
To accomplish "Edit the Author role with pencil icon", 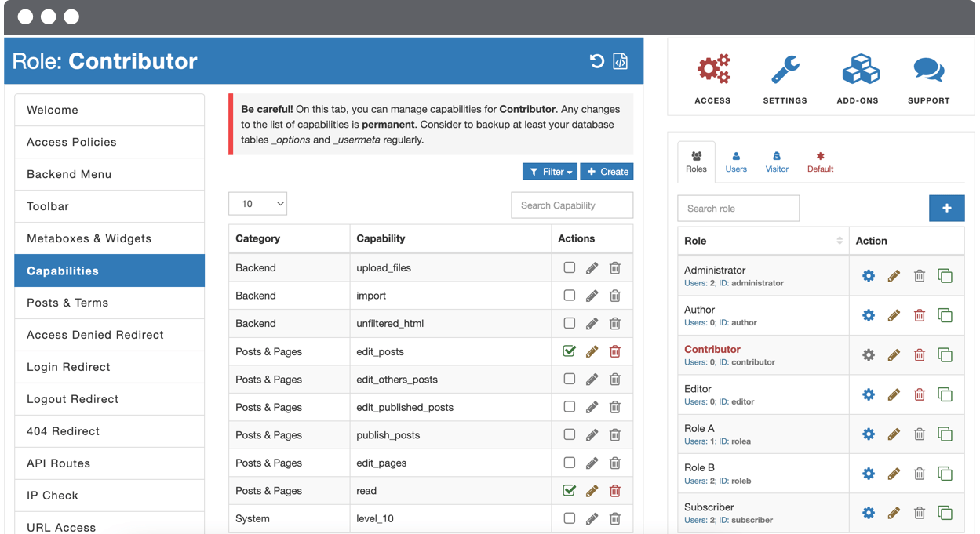I will (894, 315).
